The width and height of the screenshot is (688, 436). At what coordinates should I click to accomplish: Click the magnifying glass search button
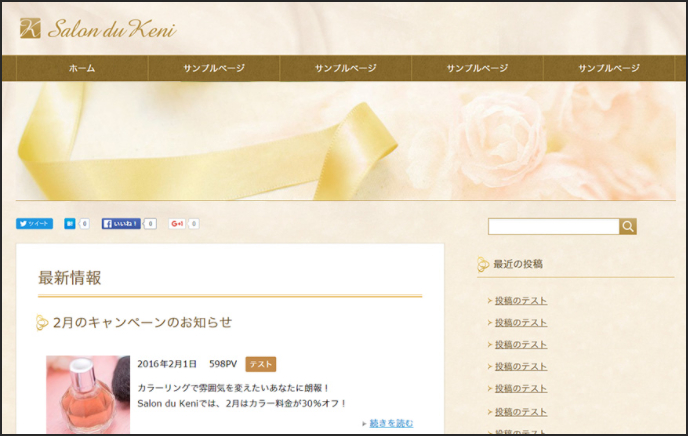coord(628,226)
